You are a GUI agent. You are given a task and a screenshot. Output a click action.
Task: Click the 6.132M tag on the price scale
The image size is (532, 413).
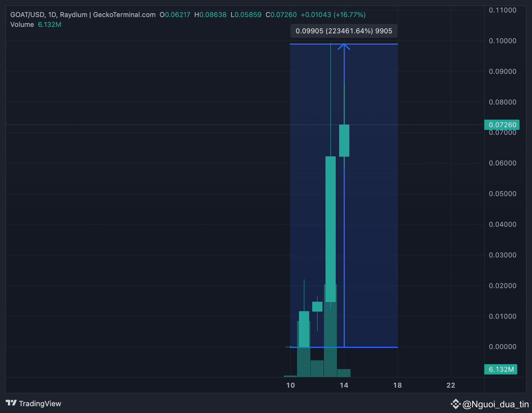[501, 369]
